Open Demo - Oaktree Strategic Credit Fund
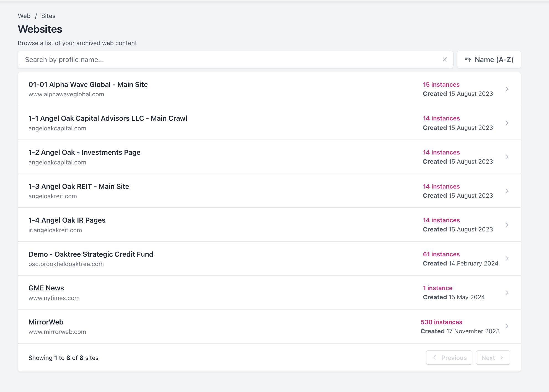The width and height of the screenshot is (549, 392). (91, 254)
